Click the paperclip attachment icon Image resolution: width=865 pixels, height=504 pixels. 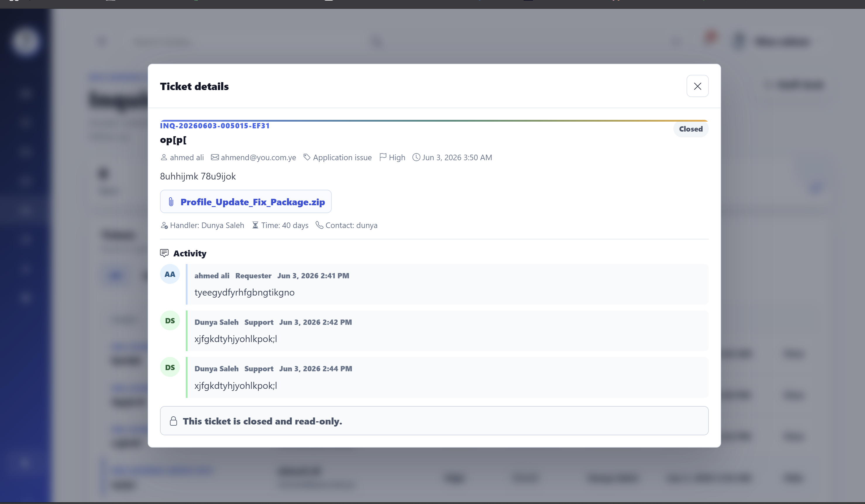tap(171, 202)
